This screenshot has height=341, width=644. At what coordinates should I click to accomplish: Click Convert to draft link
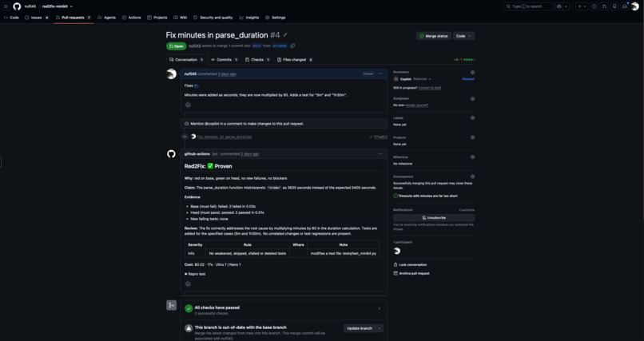[430, 88]
